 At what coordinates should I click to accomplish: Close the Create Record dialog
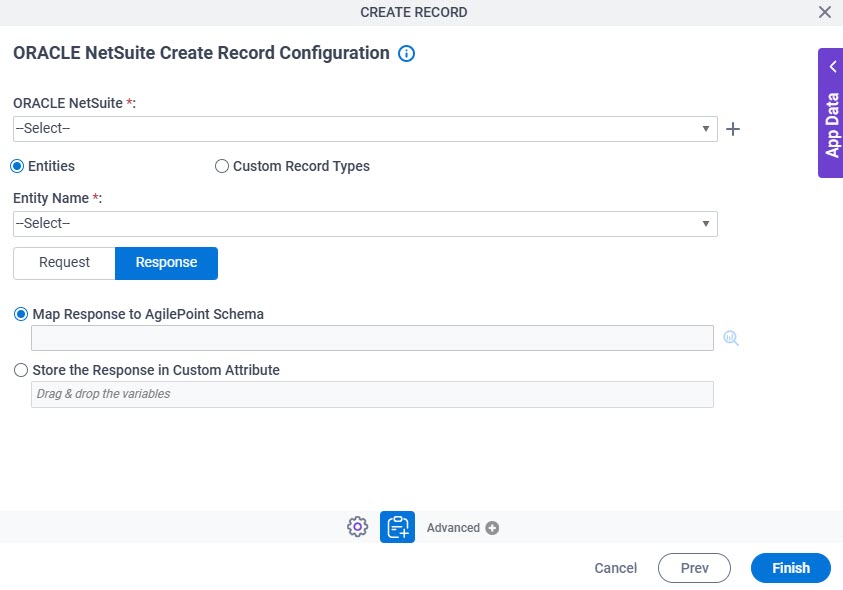(x=824, y=12)
